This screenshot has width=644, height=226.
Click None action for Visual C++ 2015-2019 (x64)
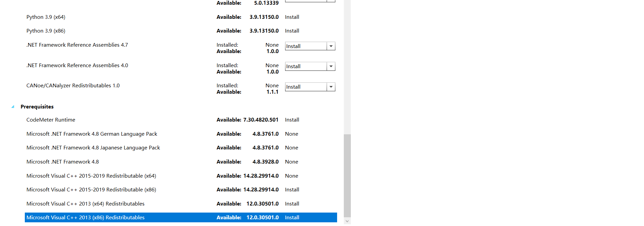(291, 176)
